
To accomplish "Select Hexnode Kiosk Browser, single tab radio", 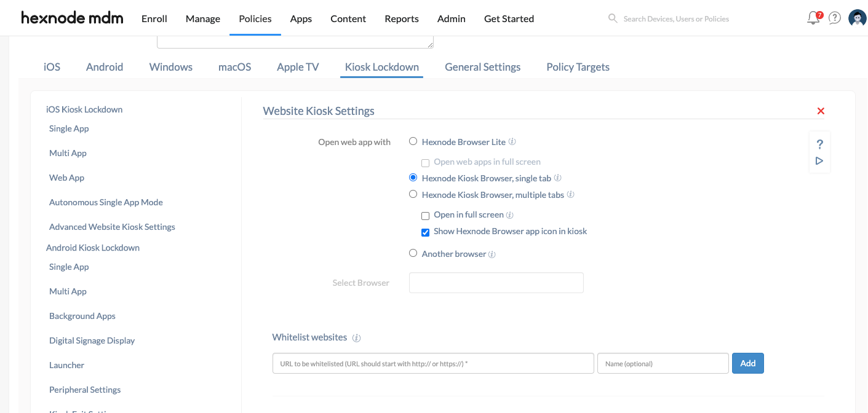I will click(x=413, y=178).
